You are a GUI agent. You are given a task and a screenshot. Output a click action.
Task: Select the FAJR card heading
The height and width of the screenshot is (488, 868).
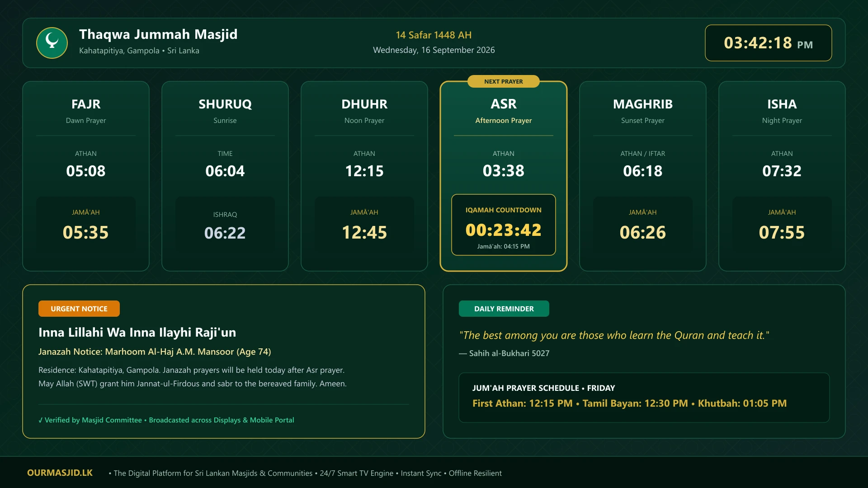click(86, 104)
